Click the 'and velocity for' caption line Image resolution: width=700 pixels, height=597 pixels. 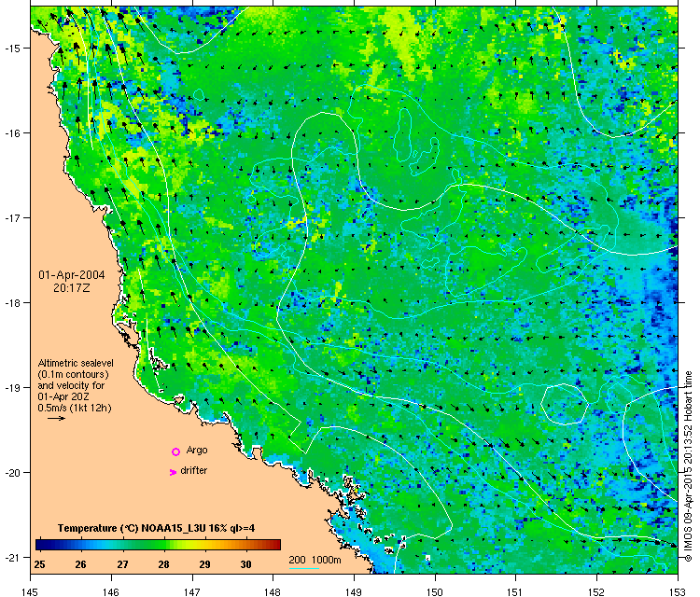(x=71, y=385)
